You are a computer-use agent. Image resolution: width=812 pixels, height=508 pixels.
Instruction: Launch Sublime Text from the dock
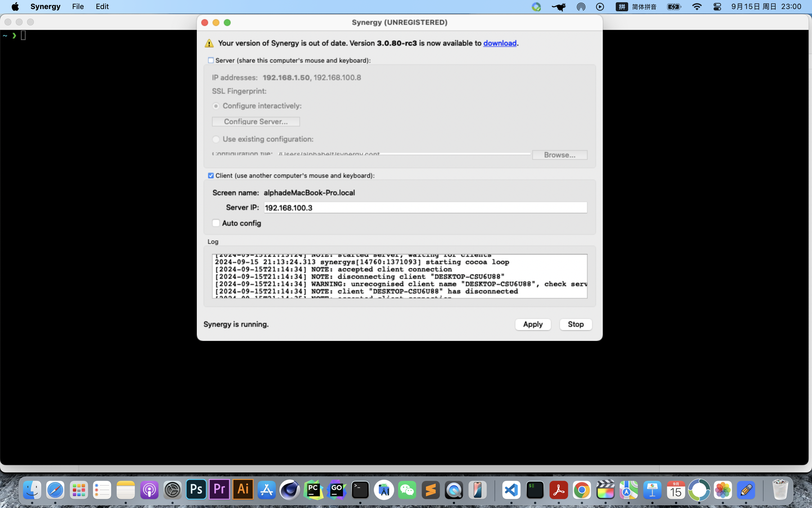[431, 490]
